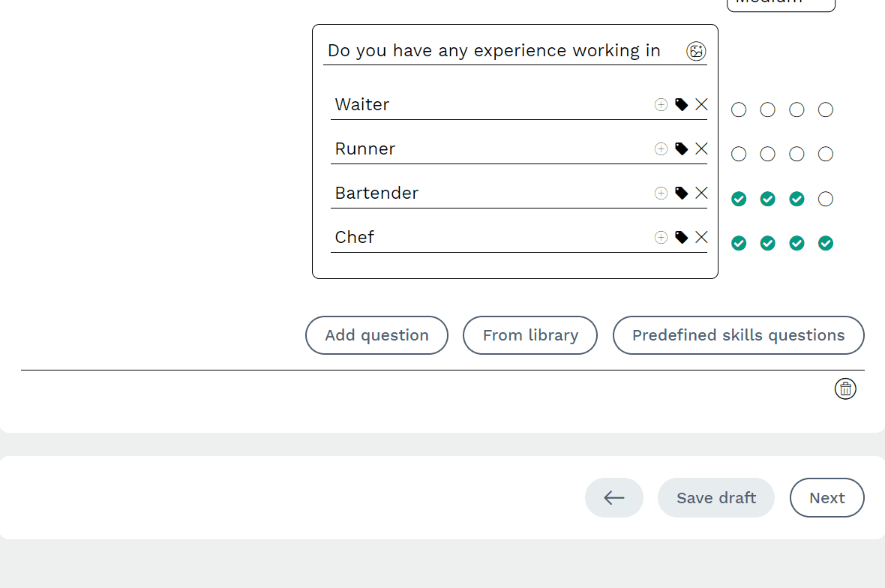Screen dimensions: 885x588
Task: Click the image icon beside the question title
Action: pyautogui.click(x=696, y=51)
